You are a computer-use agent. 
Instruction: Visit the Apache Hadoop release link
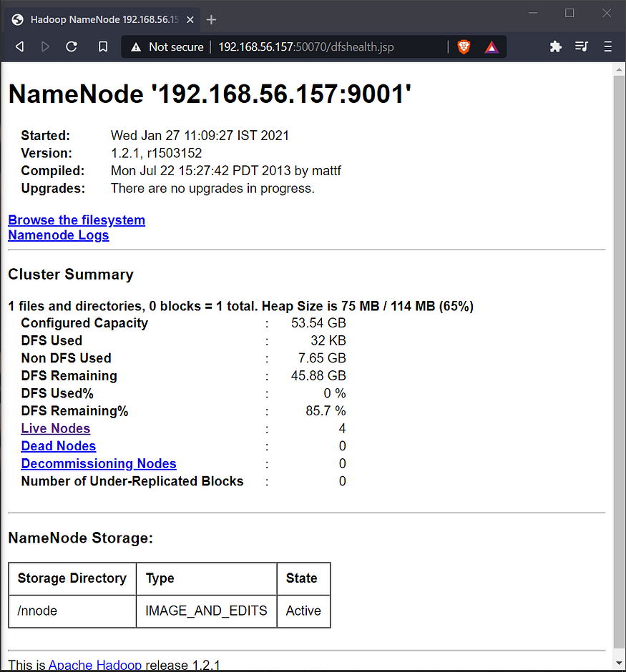(x=95, y=664)
